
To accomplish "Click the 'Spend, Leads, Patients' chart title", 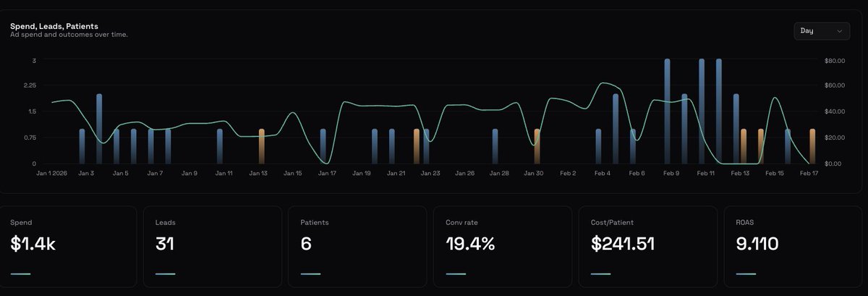I will 54,26.
